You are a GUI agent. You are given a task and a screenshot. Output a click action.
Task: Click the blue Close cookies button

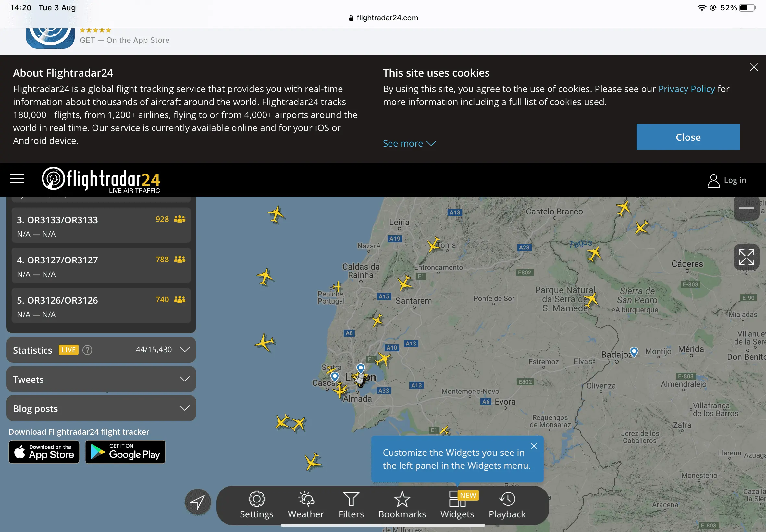(x=688, y=137)
